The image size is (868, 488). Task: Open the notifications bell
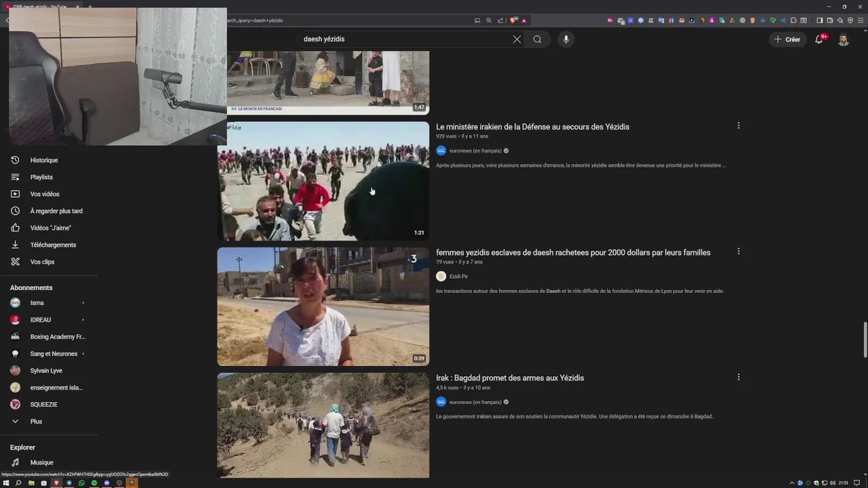819,39
